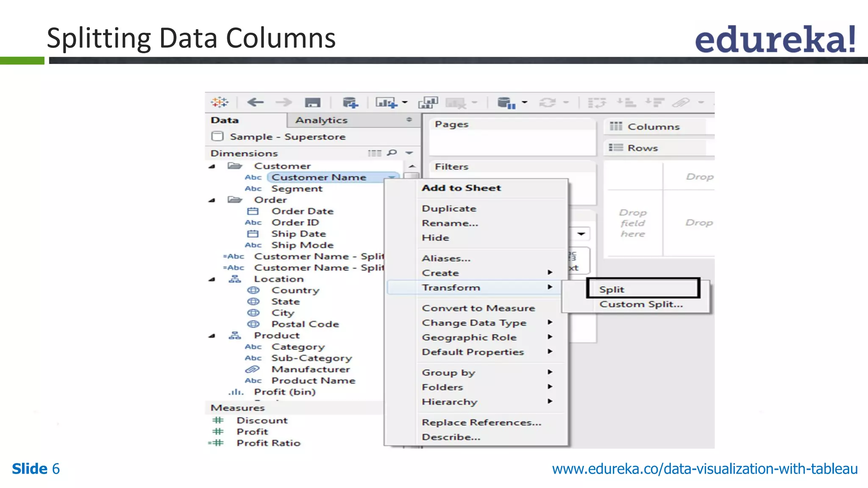Click the Clear Sheet toolbar icon

(x=456, y=103)
